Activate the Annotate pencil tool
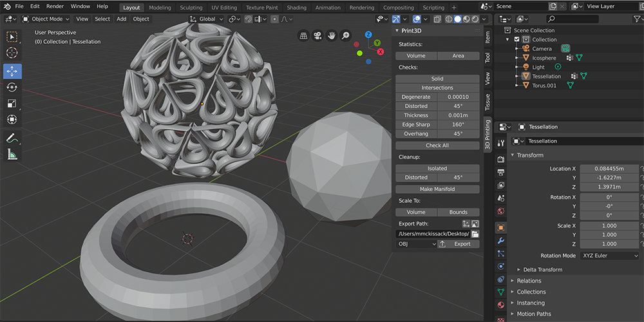The image size is (644, 322). (x=12, y=138)
